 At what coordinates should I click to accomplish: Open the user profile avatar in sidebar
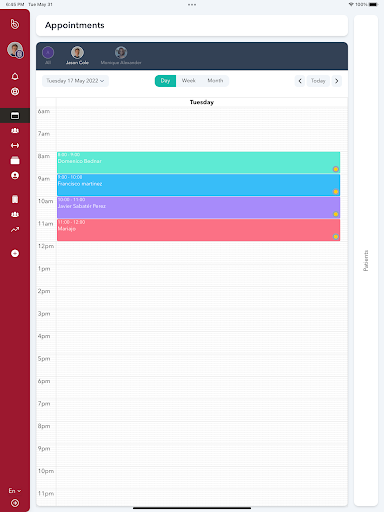15,50
